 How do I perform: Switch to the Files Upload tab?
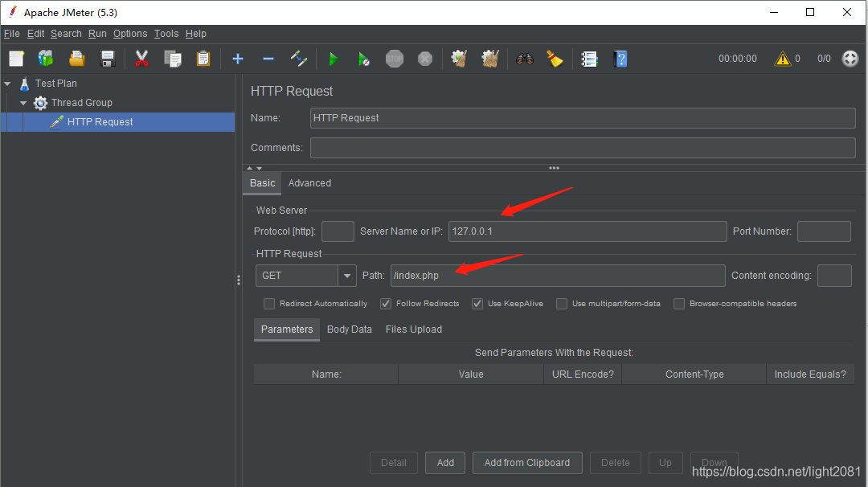(x=414, y=329)
